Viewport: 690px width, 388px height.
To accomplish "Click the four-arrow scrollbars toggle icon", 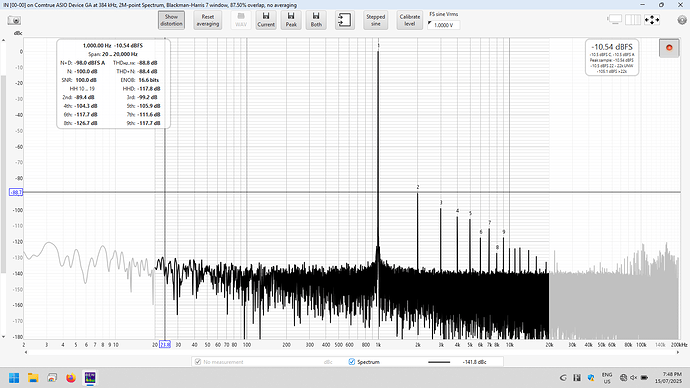I will click(652, 20).
